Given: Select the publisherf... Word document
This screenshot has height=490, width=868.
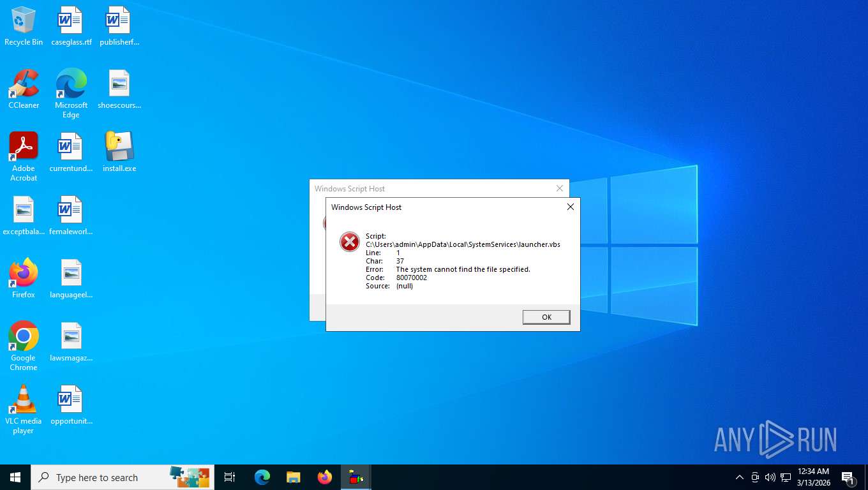Looking at the screenshot, I should tap(119, 27).
